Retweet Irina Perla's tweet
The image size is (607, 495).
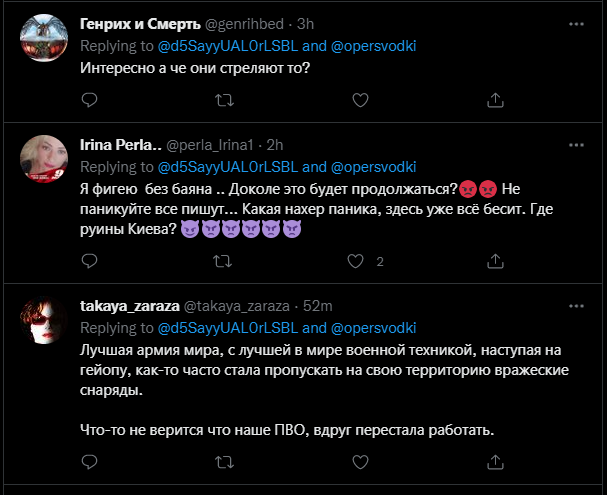point(223,261)
